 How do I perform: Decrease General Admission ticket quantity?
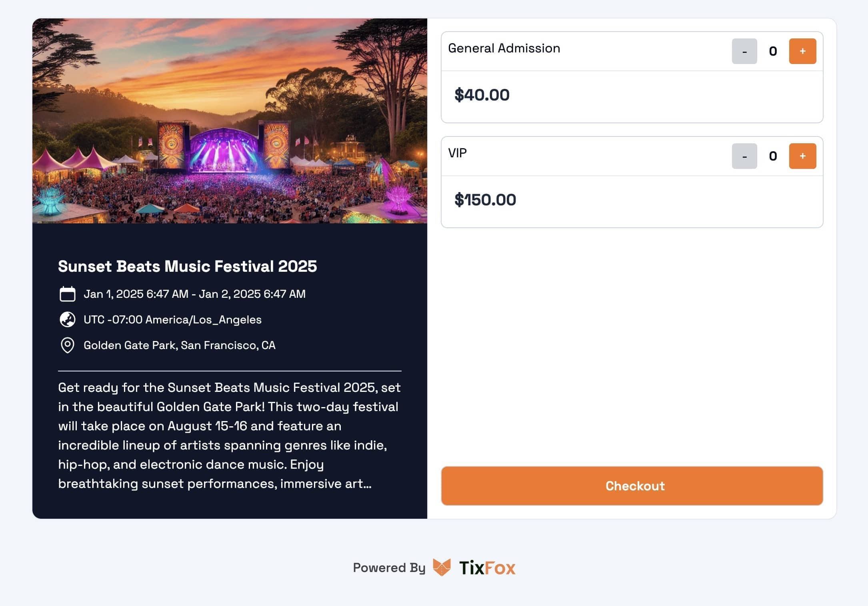click(744, 51)
